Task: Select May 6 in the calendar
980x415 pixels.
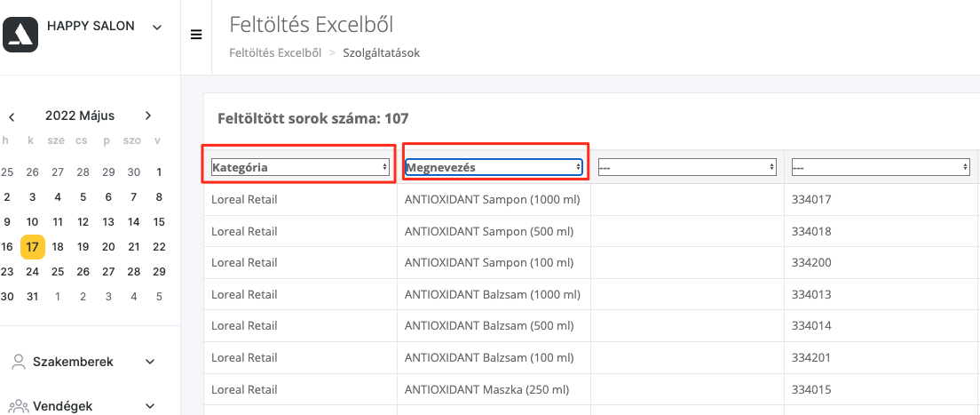Action: [108, 197]
